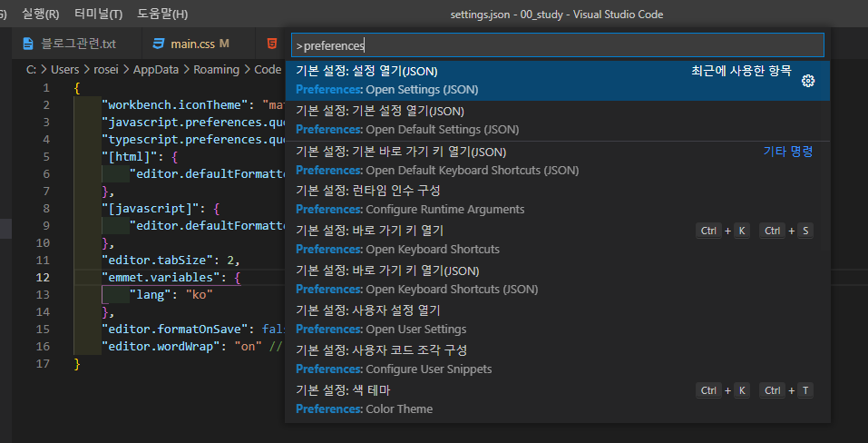Click the Roaming breadcrumb segment
This screenshot has height=443, width=868.
coord(216,70)
